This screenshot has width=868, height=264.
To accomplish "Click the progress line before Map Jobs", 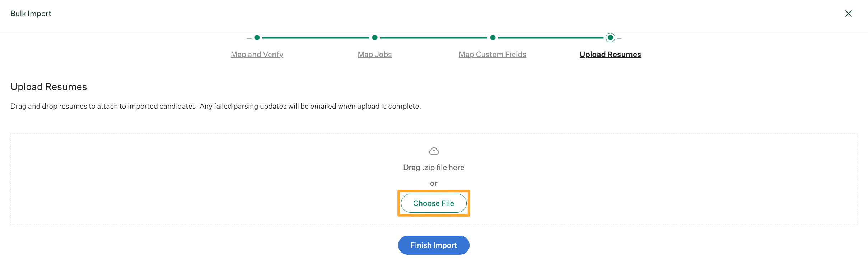I will click(316, 38).
